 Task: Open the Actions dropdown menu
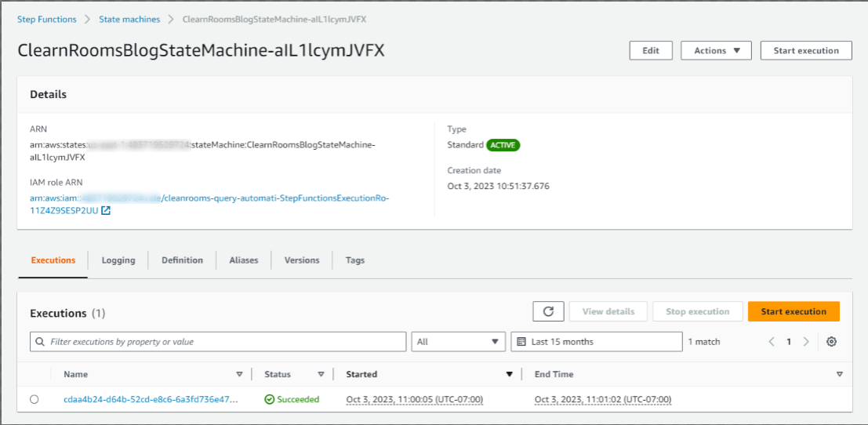[x=717, y=50]
